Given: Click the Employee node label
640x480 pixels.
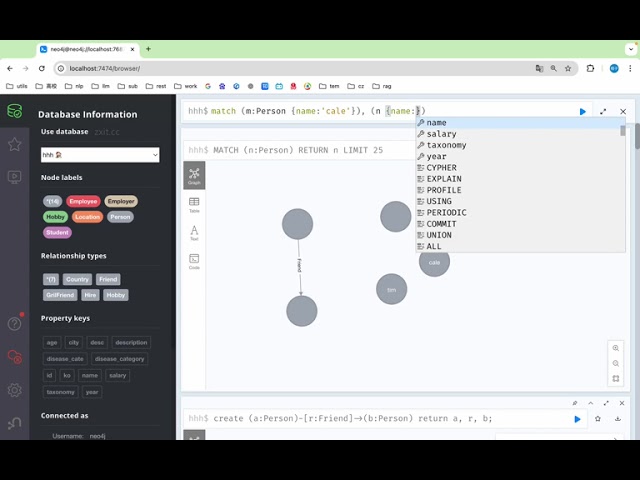Looking at the screenshot, I should tap(83, 201).
